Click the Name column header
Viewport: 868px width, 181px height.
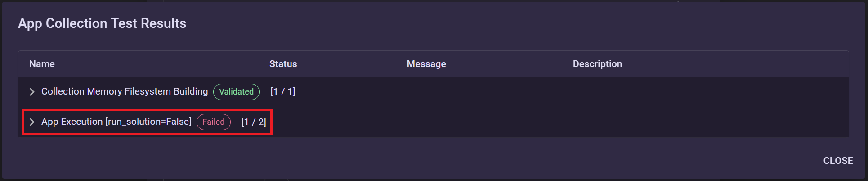[42, 64]
